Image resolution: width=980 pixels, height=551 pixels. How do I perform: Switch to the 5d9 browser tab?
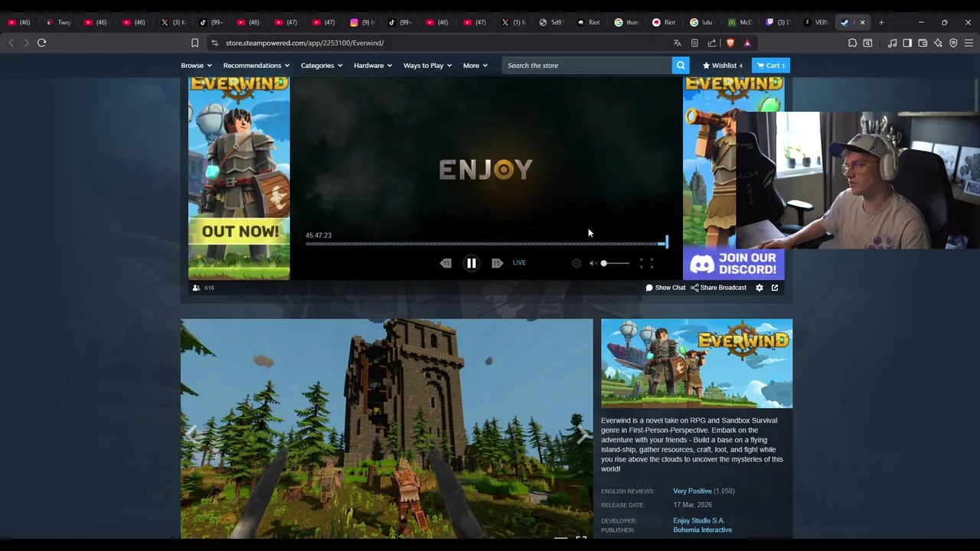coord(551,22)
